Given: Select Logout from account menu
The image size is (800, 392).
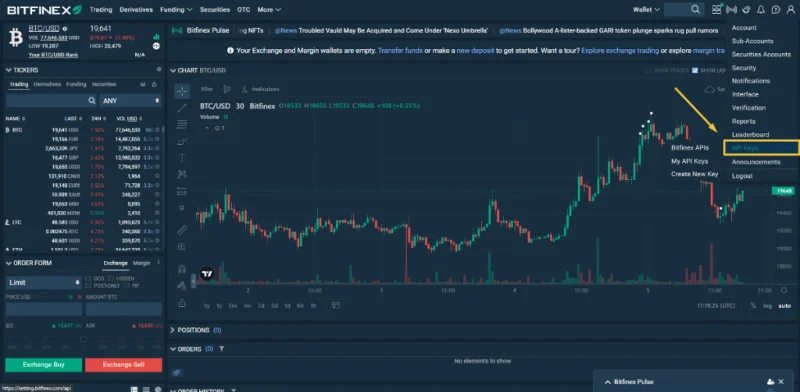Looking at the screenshot, I should (x=742, y=176).
